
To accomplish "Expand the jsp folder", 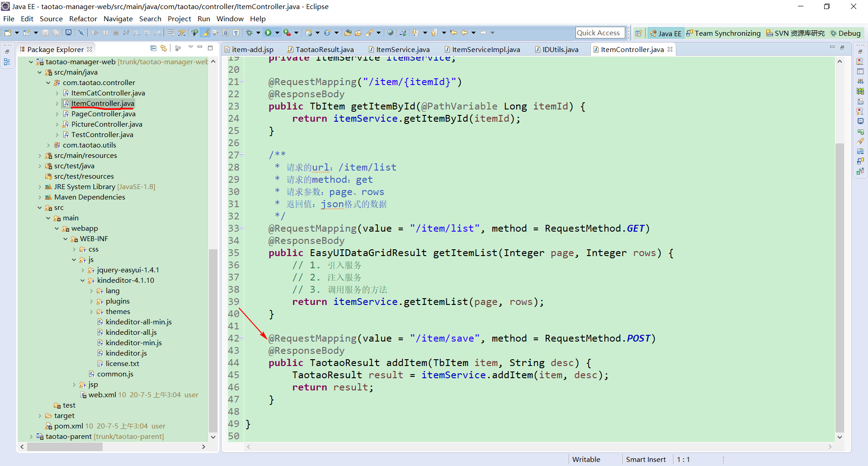I will (x=74, y=385).
